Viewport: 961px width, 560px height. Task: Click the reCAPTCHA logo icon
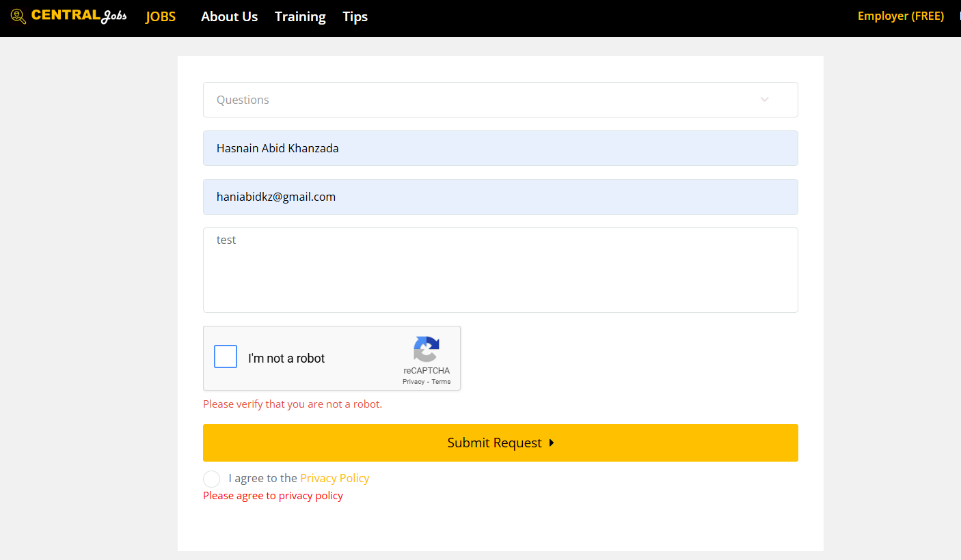click(427, 349)
